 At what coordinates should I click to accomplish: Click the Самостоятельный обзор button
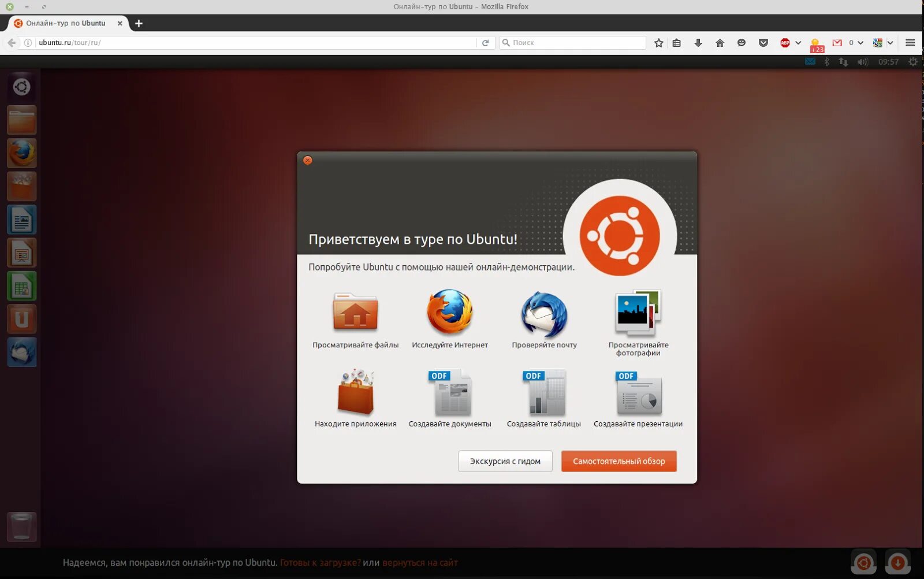(x=619, y=461)
